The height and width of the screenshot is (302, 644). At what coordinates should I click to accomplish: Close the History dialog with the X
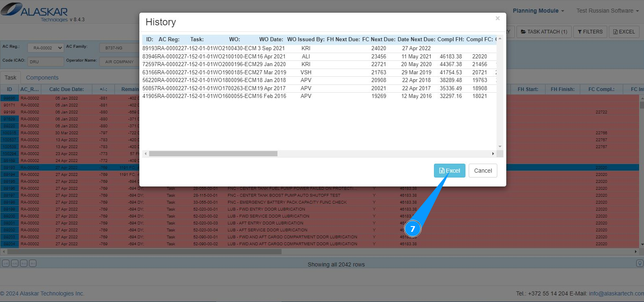coord(497,18)
